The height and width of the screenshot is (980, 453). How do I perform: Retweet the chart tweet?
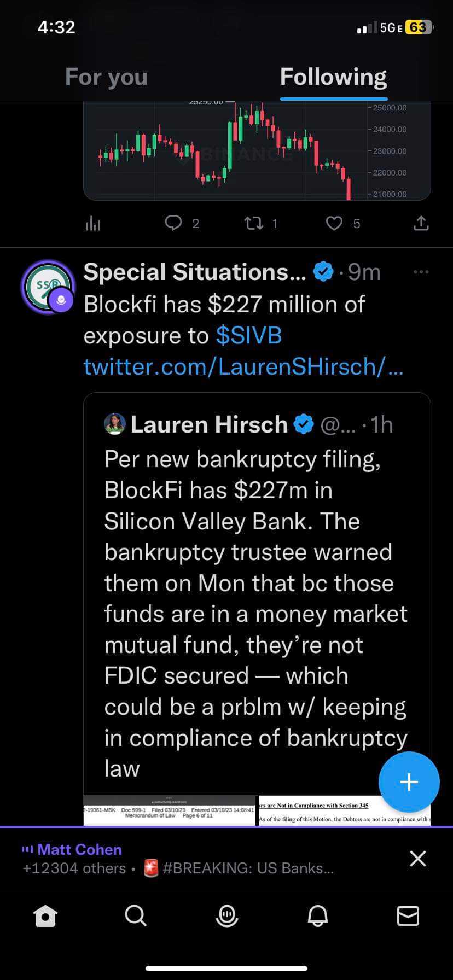click(x=253, y=223)
